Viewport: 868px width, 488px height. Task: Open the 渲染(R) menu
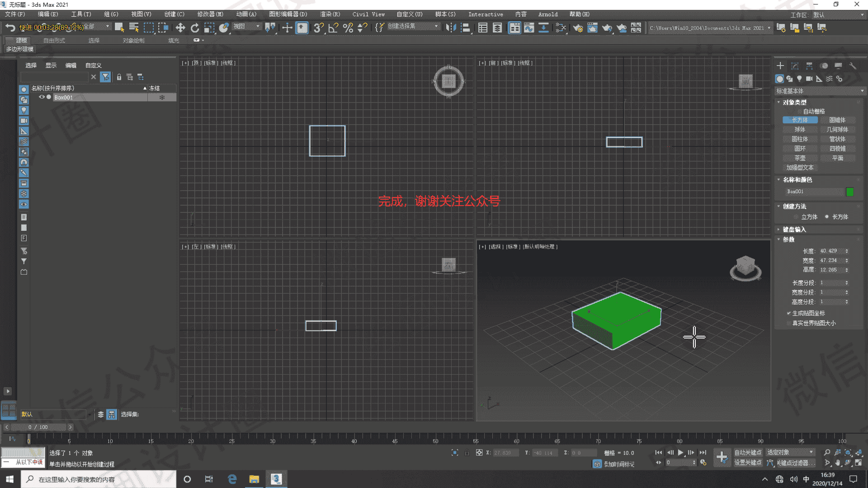[x=330, y=14]
